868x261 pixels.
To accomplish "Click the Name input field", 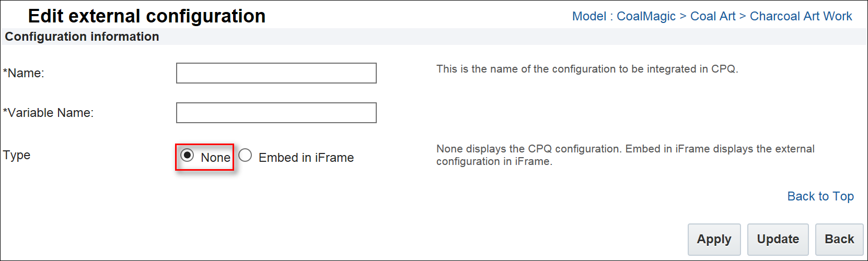I will point(276,73).
